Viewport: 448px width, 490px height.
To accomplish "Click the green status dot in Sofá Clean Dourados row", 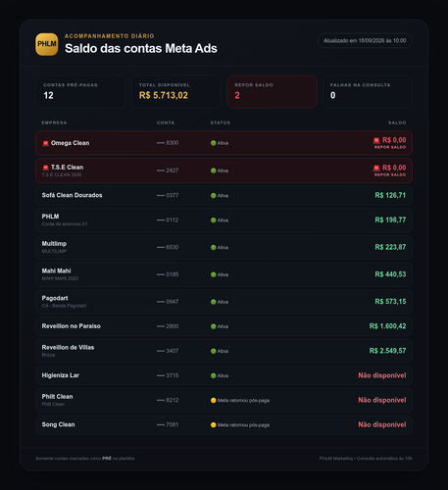I will click(214, 196).
